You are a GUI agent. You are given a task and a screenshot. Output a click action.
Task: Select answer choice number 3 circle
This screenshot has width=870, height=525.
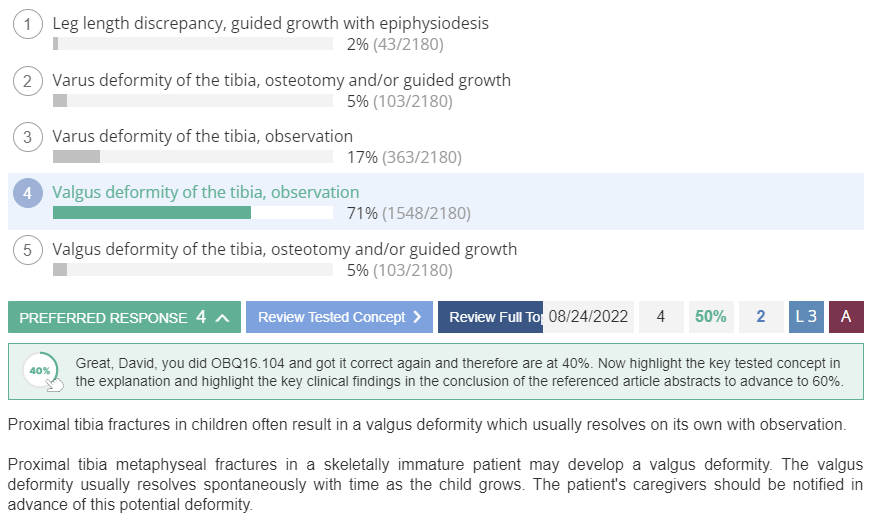28,137
